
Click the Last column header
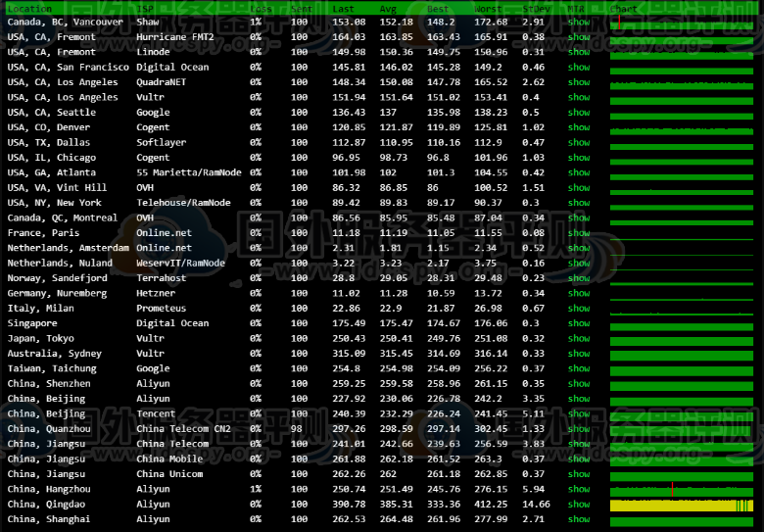pyautogui.click(x=343, y=9)
